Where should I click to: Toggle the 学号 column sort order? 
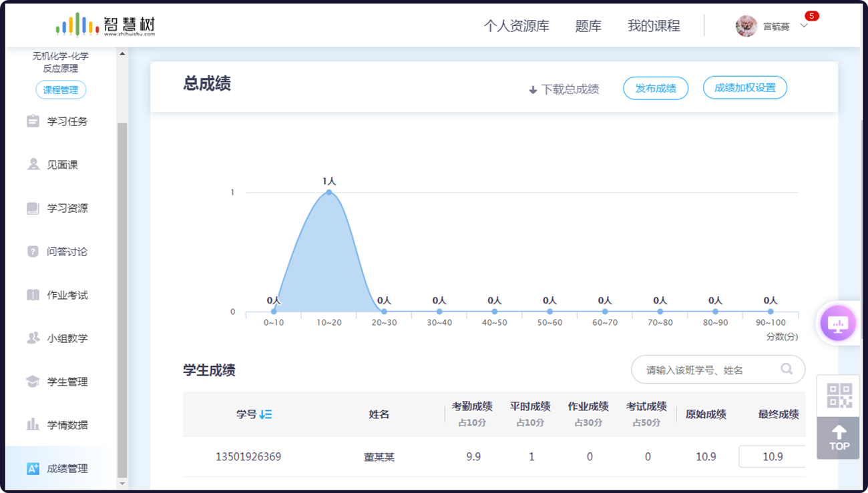coord(264,414)
